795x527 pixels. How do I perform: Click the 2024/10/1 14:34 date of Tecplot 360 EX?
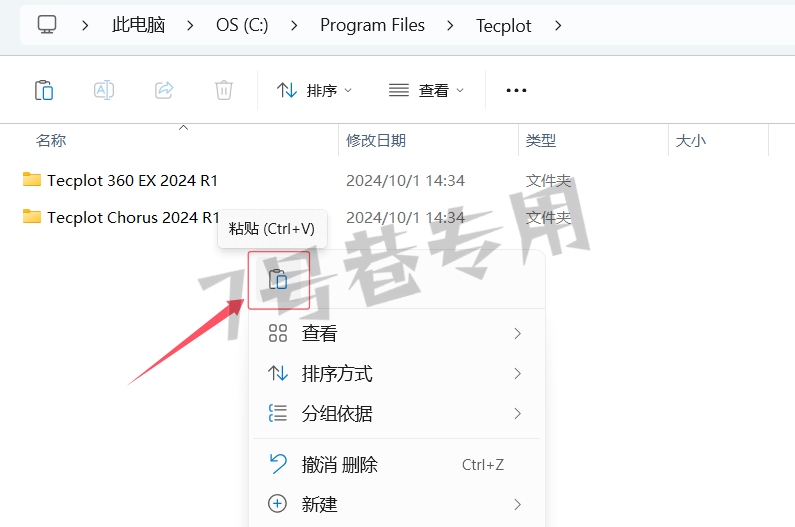tap(405, 181)
